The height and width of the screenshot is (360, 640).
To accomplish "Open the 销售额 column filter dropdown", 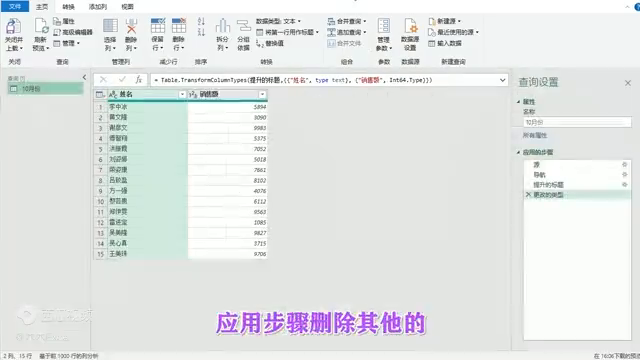I will tap(262, 94).
